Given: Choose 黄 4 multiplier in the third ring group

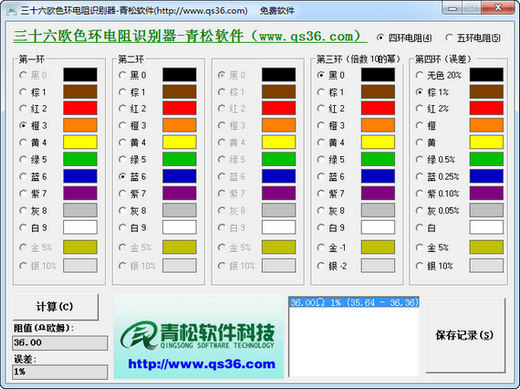Looking at the screenshot, I should 331,143.
